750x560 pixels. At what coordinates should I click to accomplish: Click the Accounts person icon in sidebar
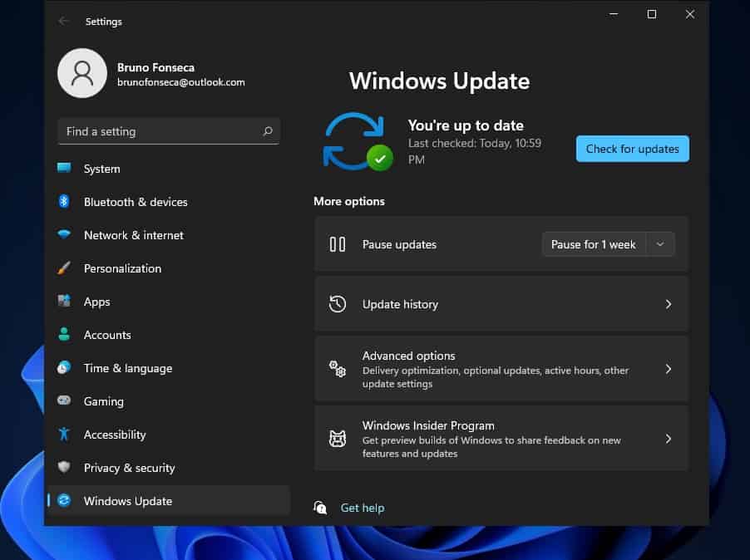(64, 334)
